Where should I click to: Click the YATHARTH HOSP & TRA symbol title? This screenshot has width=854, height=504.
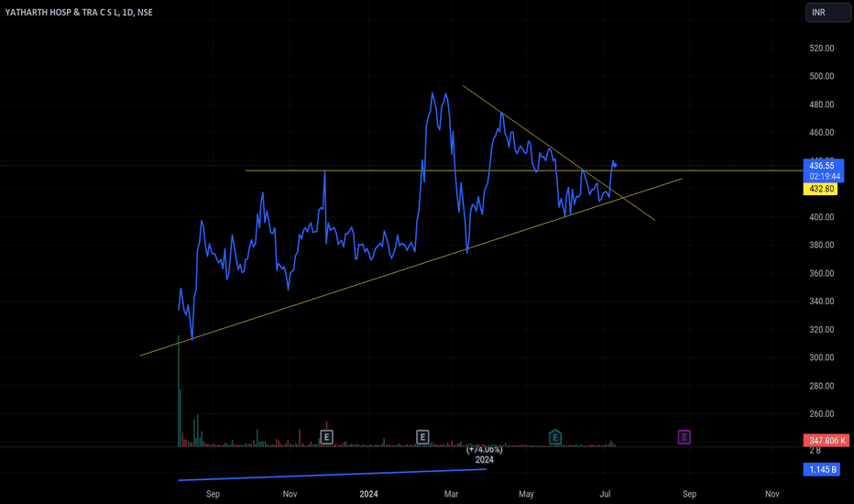tap(79, 12)
